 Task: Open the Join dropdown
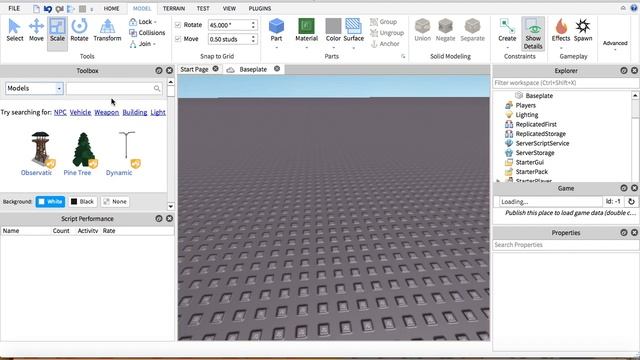[x=142, y=44]
